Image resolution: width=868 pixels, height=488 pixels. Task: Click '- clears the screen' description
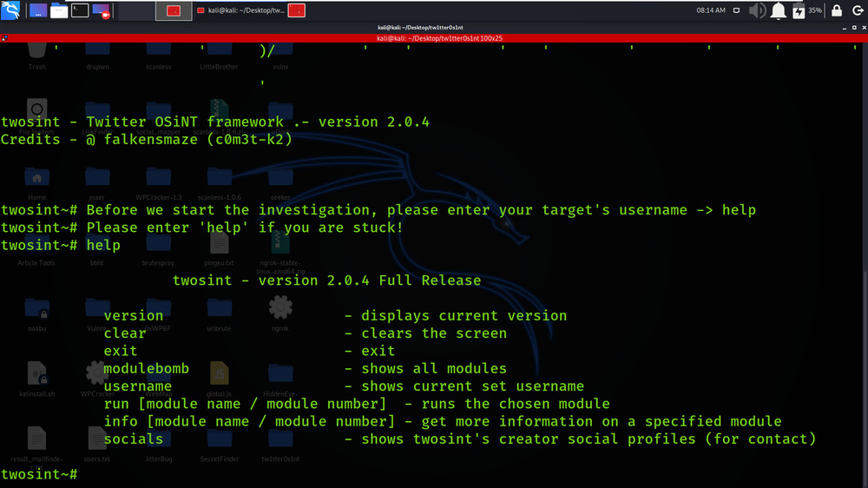[425, 333]
